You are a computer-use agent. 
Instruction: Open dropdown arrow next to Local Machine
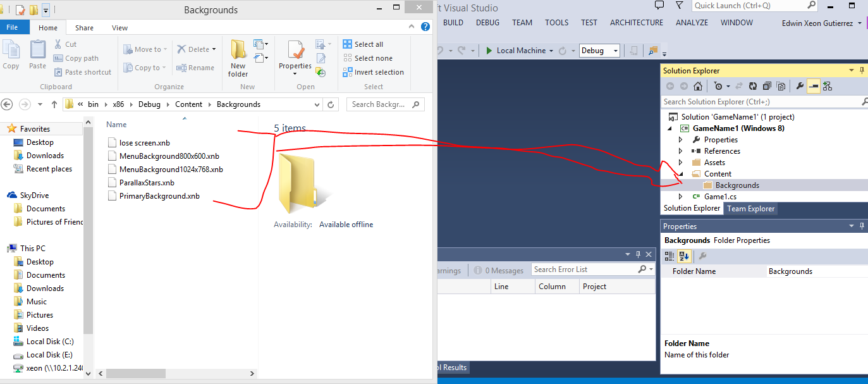click(x=551, y=51)
